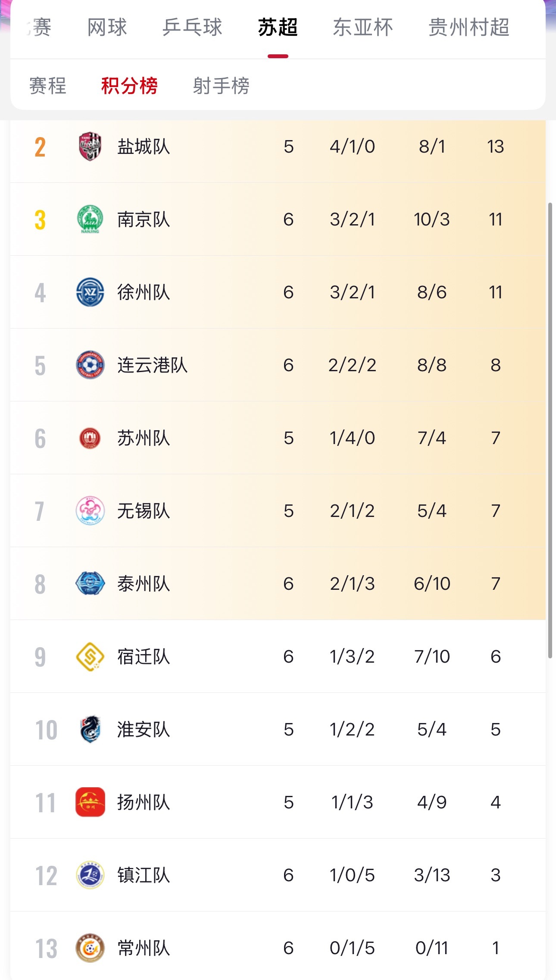The height and width of the screenshot is (980, 556).
Task: Select the 扬州队 red square logo
Action: pyautogui.click(x=90, y=802)
